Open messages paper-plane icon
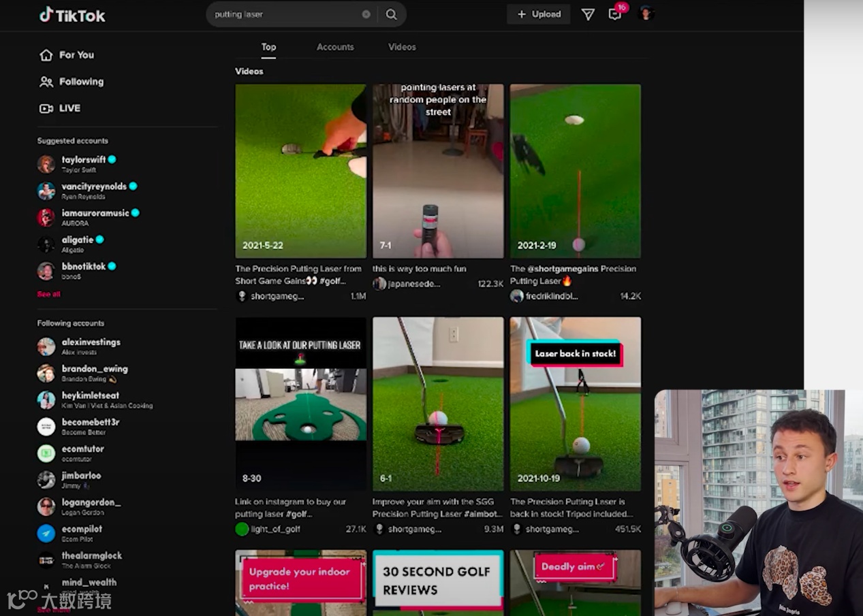 click(x=588, y=14)
